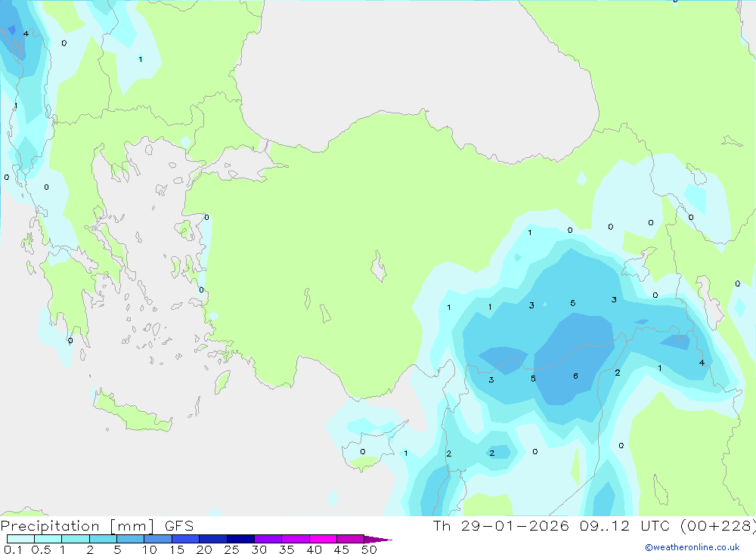Screen dimensions: 756x554
Task: Click the 'GFS' model label
Action: coord(179,526)
